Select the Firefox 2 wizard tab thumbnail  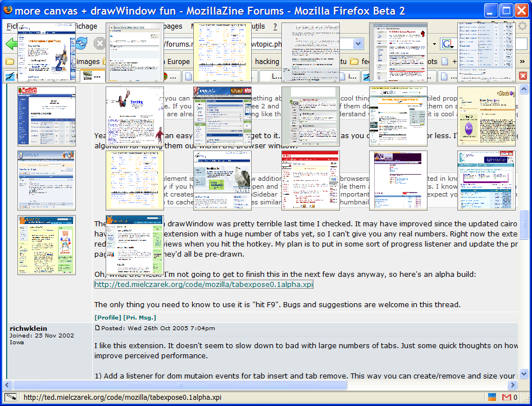tap(47, 52)
